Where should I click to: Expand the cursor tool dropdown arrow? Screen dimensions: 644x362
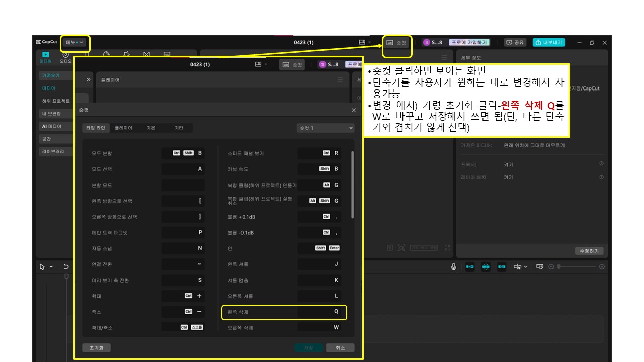(x=51, y=267)
